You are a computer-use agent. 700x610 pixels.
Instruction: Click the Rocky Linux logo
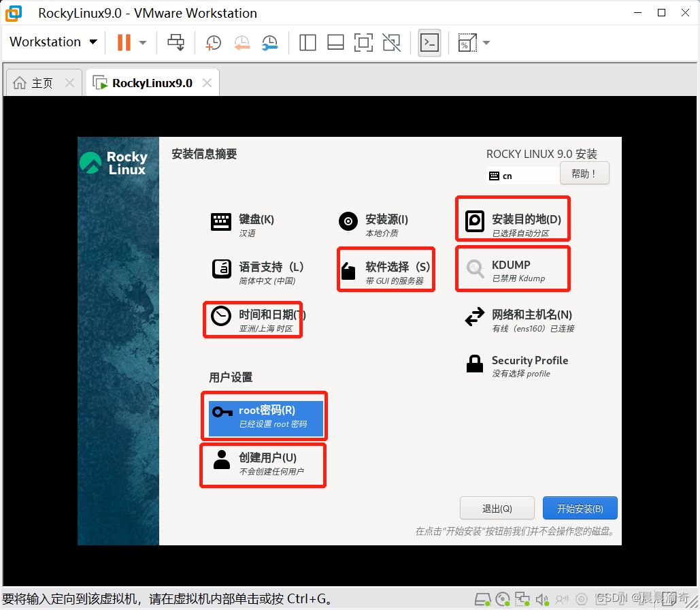pos(114,163)
